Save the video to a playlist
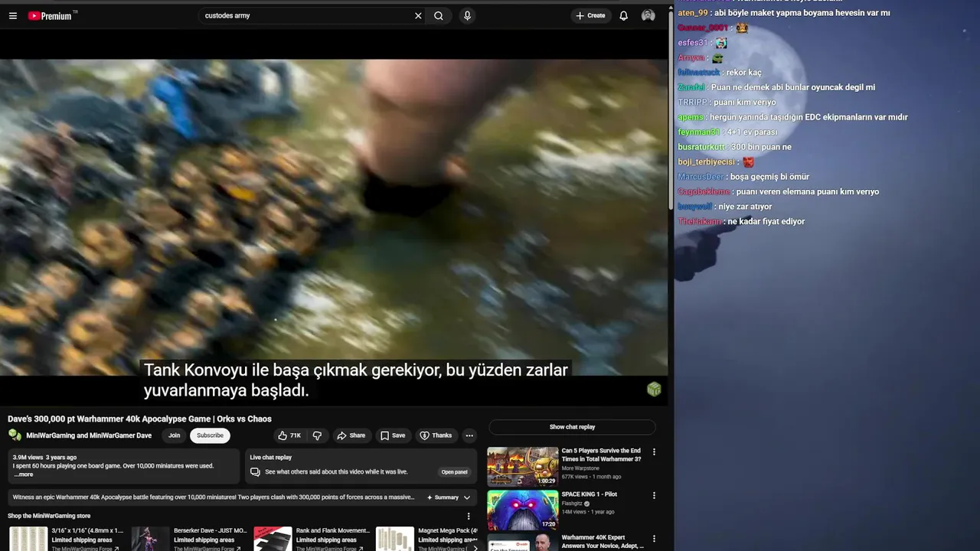 pos(393,435)
